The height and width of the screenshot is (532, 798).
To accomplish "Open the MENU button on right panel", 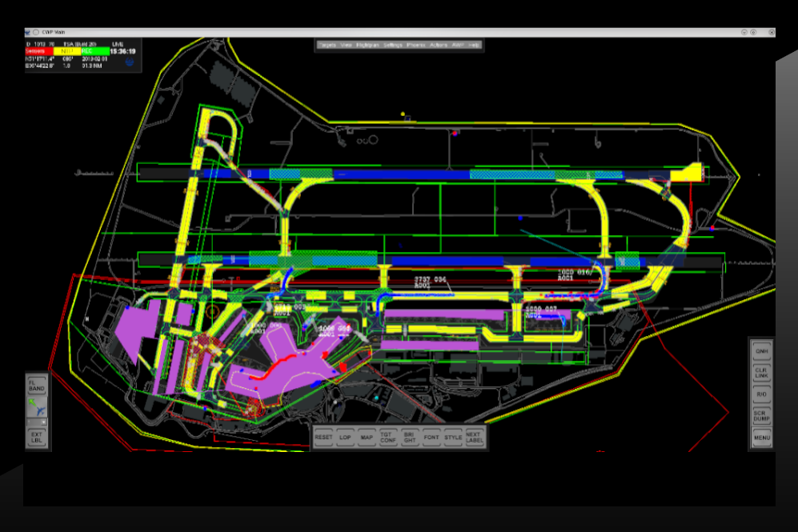I will coord(761,438).
